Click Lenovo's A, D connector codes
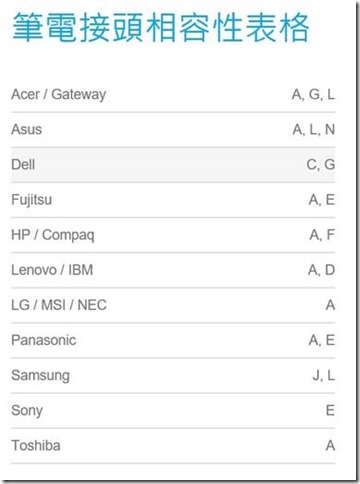The image size is (360, 484). [321, 270]
